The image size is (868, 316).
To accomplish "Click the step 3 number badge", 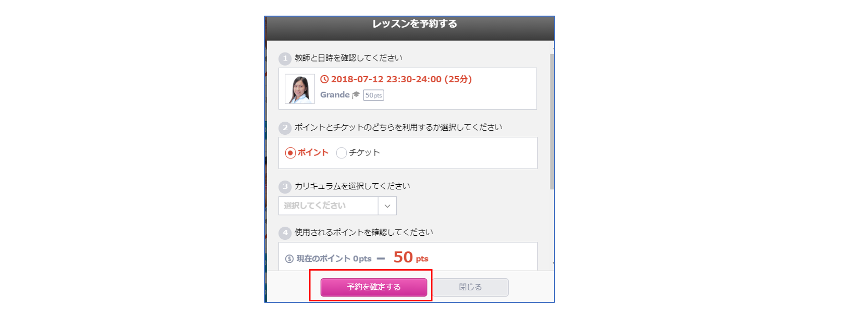I will click(x=285, y=187).
